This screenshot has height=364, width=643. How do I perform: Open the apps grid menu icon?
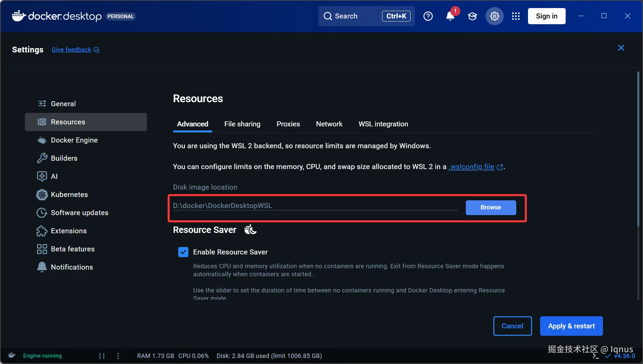point(516,16)
